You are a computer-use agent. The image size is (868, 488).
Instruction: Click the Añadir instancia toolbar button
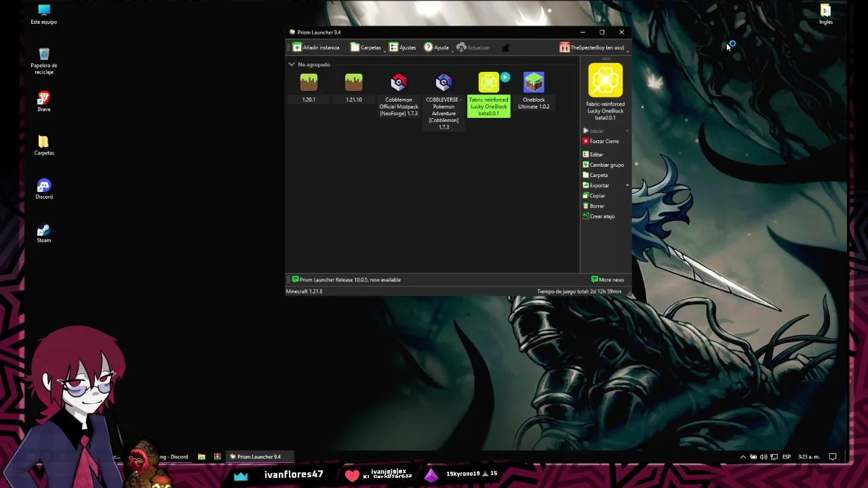pos(316,47)
